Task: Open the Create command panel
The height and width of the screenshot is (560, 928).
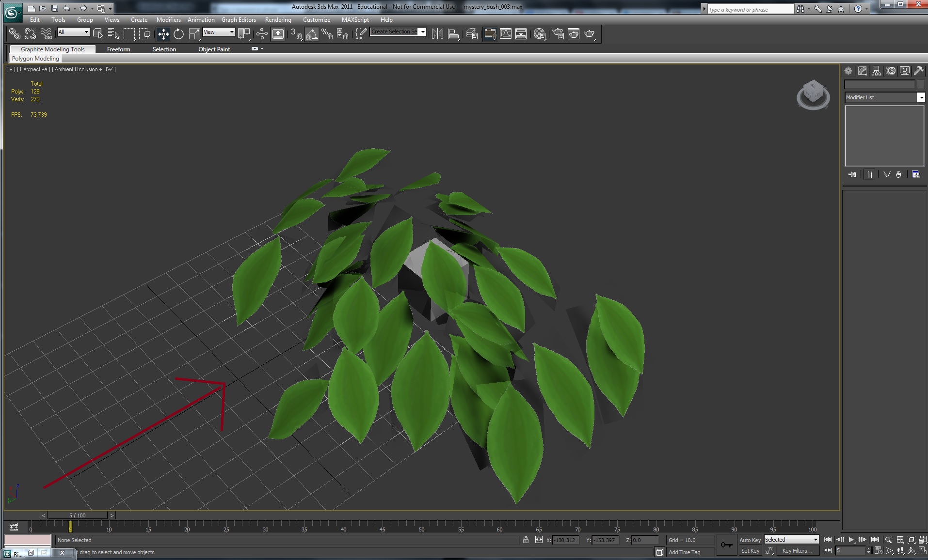Action: (x=848, y=71)
